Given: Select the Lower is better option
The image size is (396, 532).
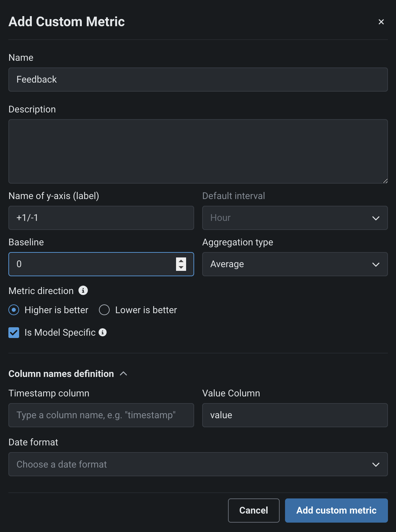Looking at the screenshot, I should (104, 310).
